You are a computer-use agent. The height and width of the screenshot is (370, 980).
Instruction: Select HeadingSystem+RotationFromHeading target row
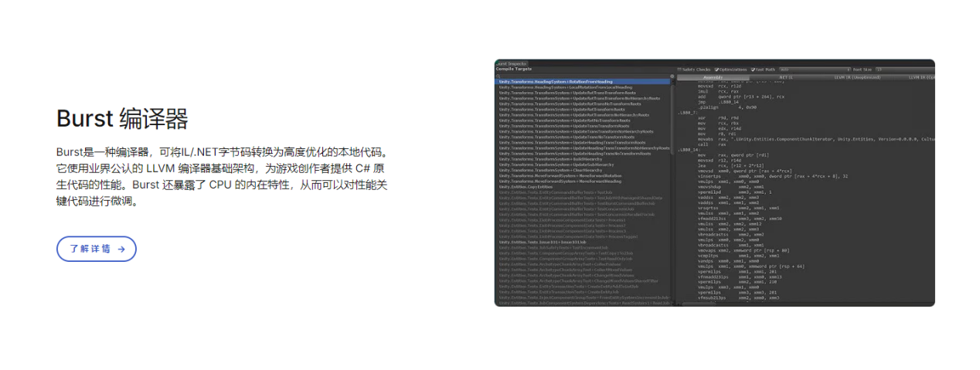(x=582, y=82)
